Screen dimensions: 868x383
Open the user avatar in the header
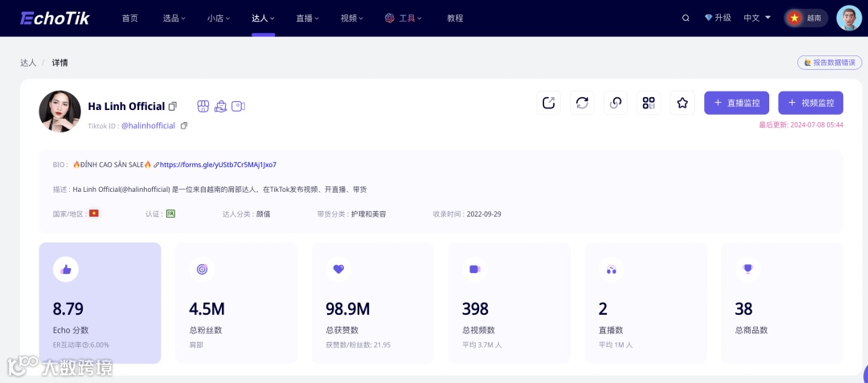pyautogui.click(x=850, y=18)
